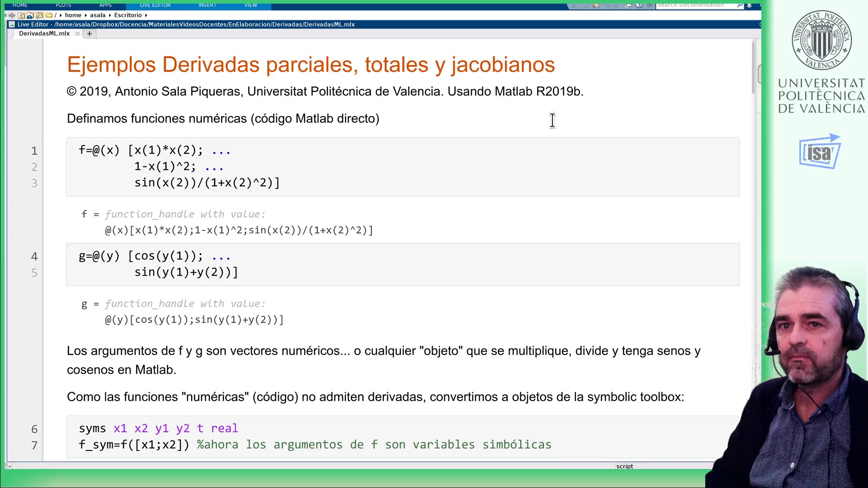Expand the arrow after the home folder

coord(85,15)
